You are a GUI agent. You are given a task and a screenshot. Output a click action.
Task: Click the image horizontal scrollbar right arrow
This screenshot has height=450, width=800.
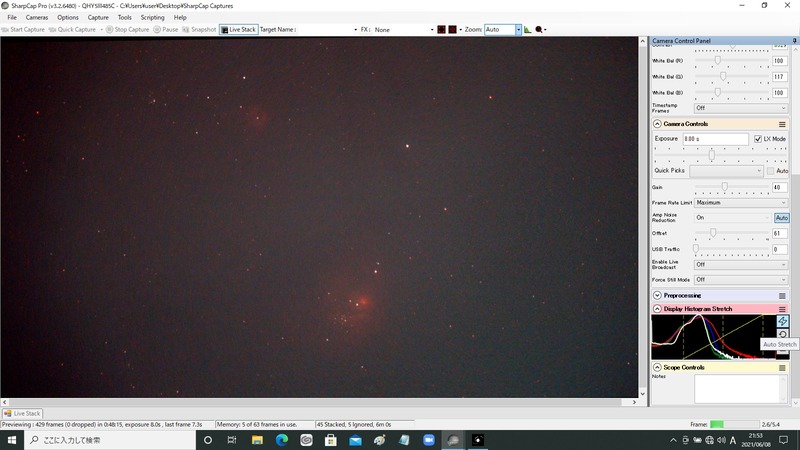[x=634, y=402]
